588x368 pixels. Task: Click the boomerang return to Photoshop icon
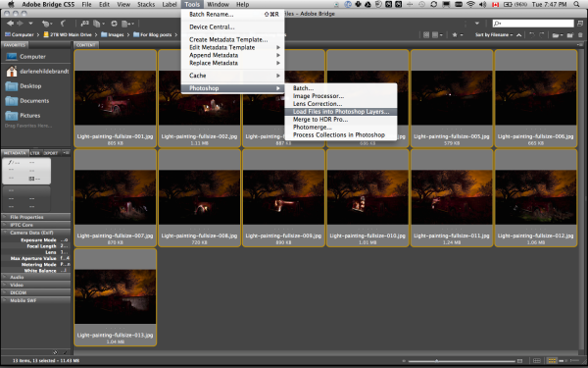coord(63,24)
